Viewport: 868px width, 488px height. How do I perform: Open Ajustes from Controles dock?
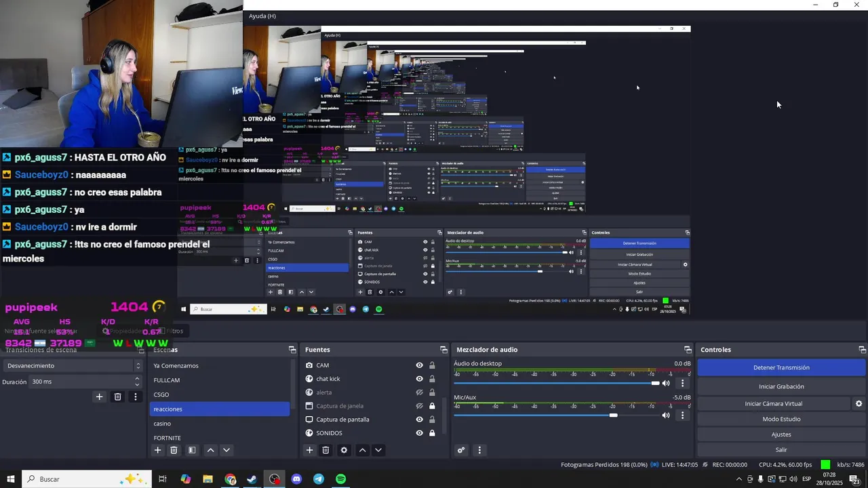coord(781,434)
